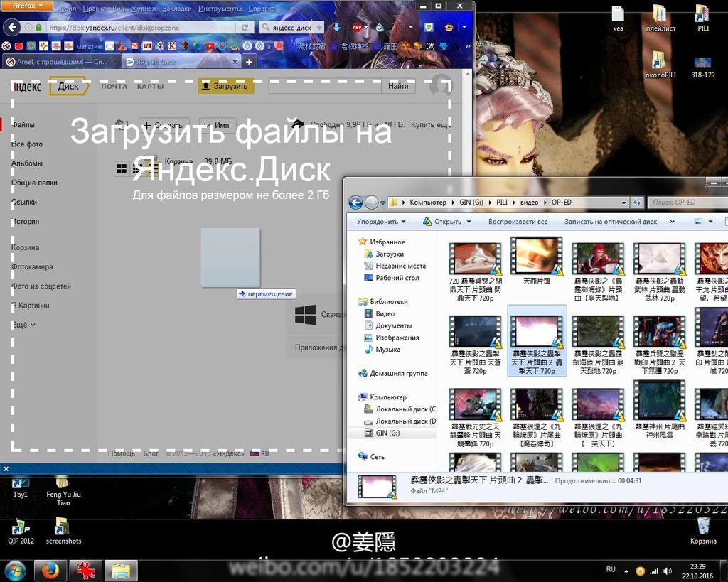The height and width of the screenshot is (582, 728).
Task: Click the ABP Adblock Plus icon
Action: point(357,28)
